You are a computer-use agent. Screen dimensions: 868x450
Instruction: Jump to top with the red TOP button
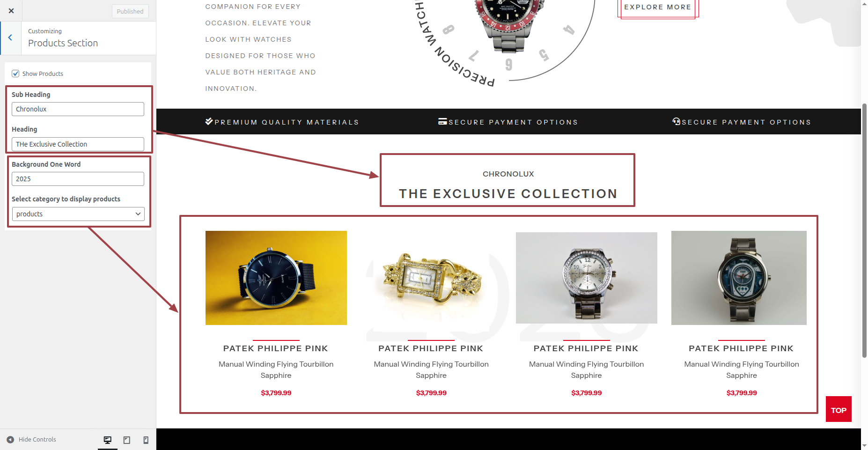tap(839, 409)
